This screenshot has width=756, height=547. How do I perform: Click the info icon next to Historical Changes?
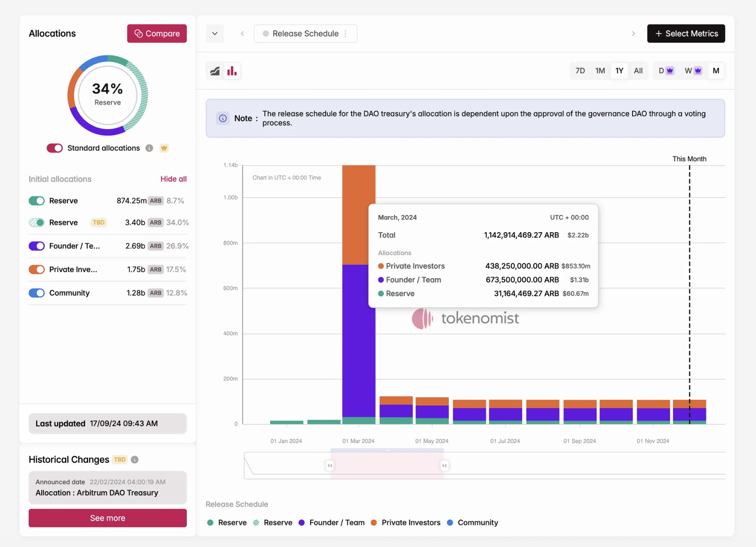135,460
